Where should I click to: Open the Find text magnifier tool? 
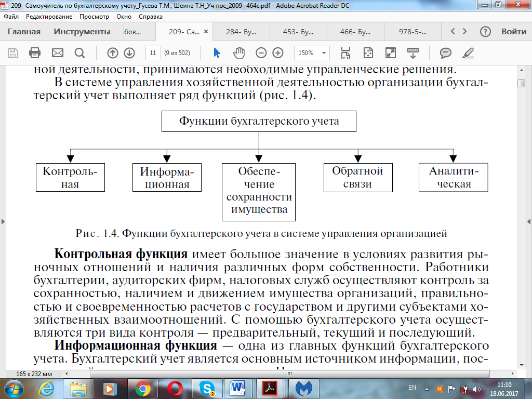coord(79,53)
